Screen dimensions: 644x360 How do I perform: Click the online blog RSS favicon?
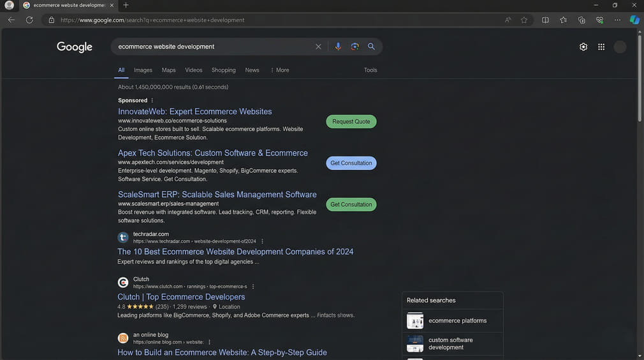coord(123,338)
